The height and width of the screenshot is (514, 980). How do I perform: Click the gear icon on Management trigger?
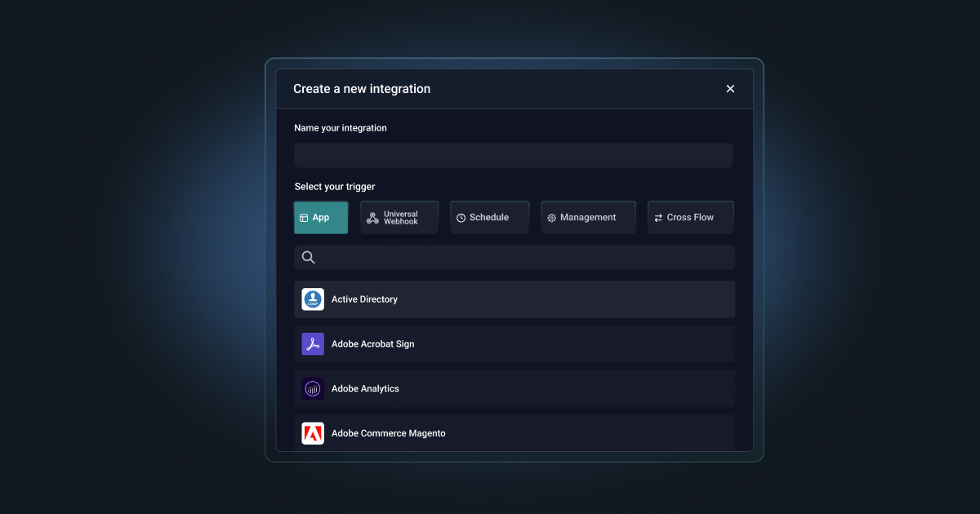[x=552, y=217]
